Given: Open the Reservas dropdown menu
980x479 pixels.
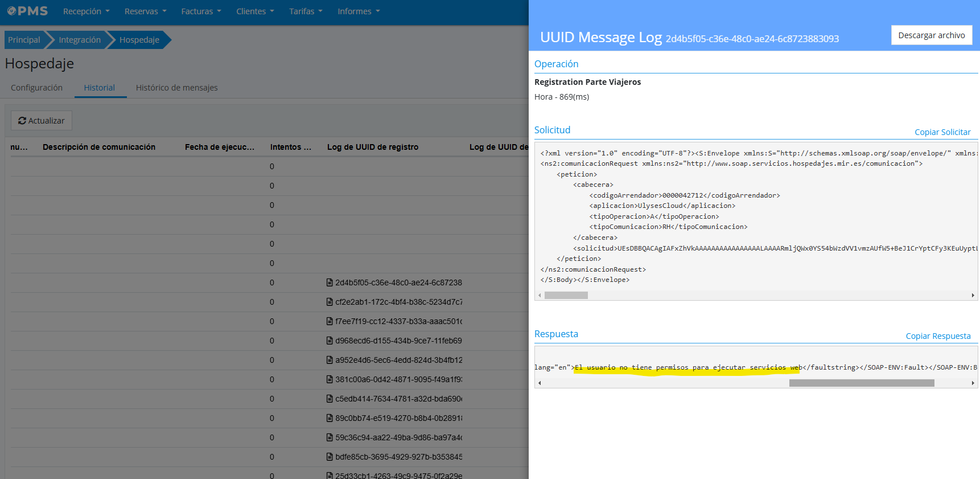Looking at the screenshot, I should [145, 11].
